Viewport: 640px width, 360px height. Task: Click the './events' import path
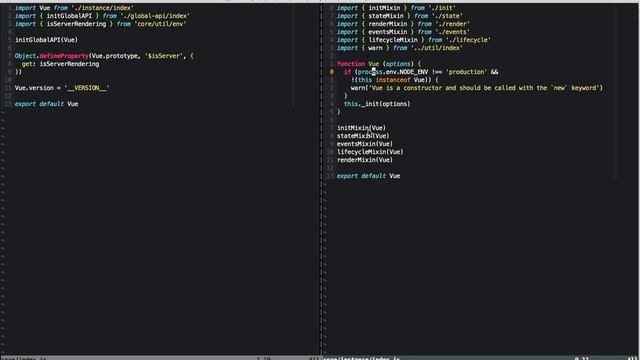click(x=452, y=32)
